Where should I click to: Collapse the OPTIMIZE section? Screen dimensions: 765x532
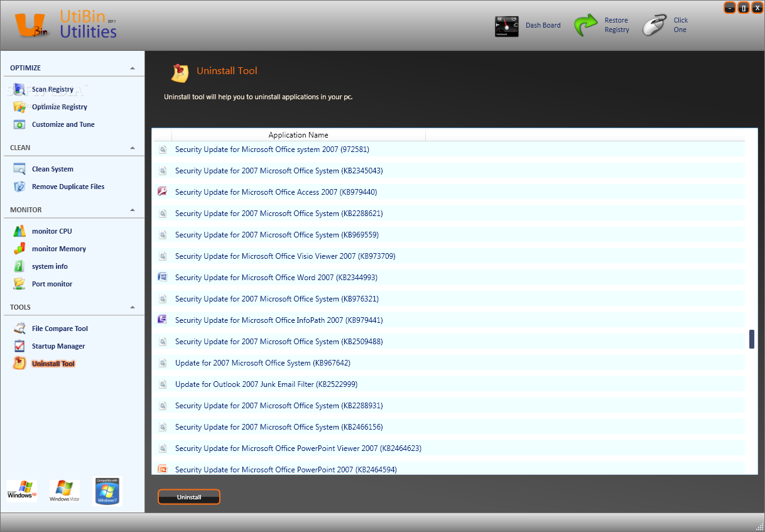pyautogui.click(x=133, y=68)
